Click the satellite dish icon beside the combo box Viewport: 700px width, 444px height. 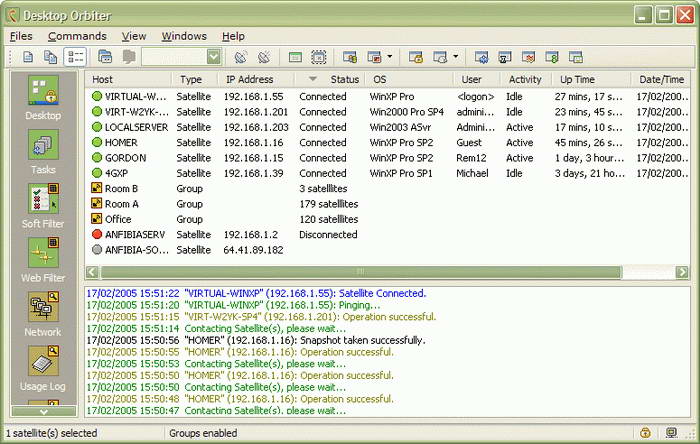[x=241, y=57]
